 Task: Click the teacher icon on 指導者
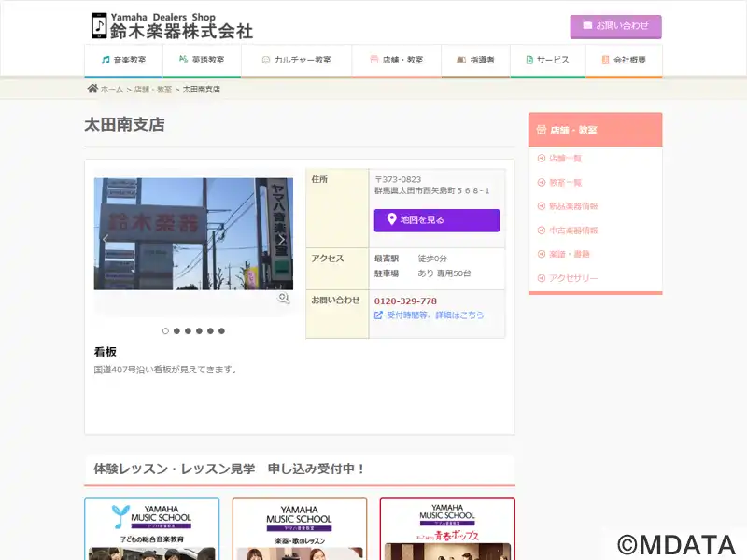(461, 60)
